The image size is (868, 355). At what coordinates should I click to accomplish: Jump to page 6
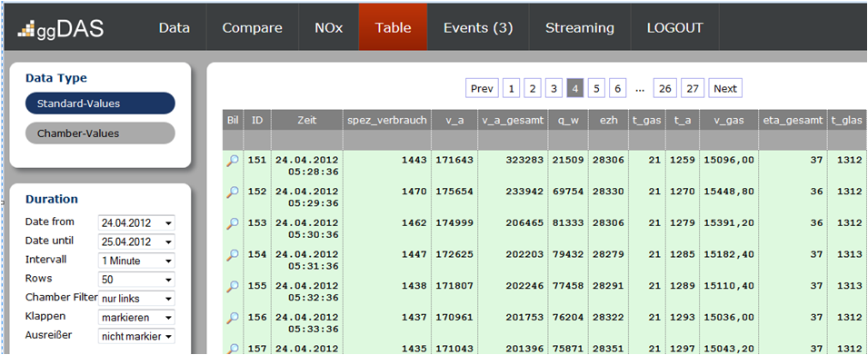618,88
